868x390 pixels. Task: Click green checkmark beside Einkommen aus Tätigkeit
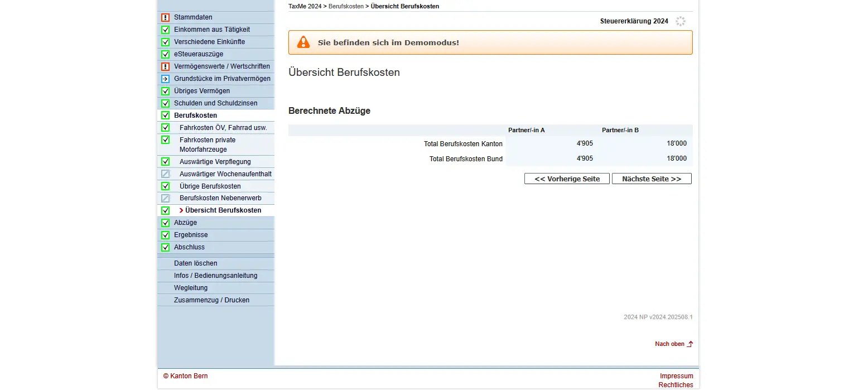(165, 30)
